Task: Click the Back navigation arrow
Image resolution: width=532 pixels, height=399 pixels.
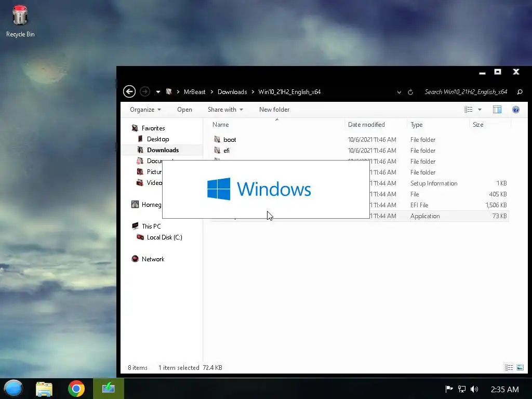Action: 129,91
